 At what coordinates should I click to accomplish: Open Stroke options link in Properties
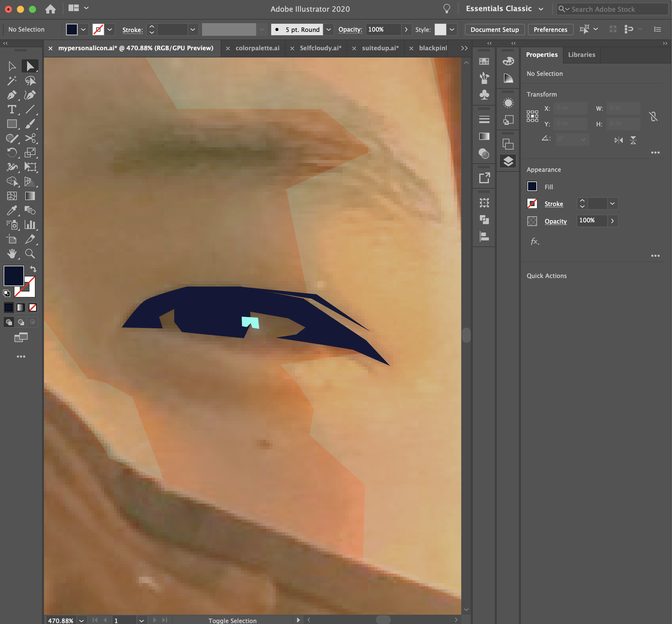(554, 204)
